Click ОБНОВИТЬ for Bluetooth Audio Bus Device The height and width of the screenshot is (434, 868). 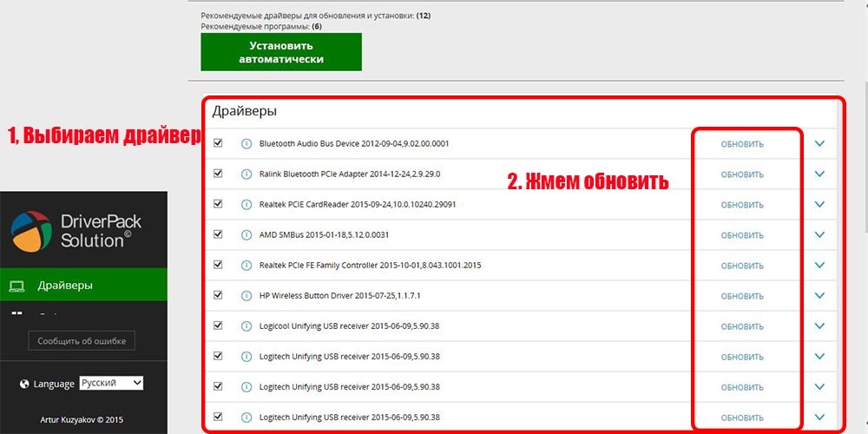(x=742, y=144)
